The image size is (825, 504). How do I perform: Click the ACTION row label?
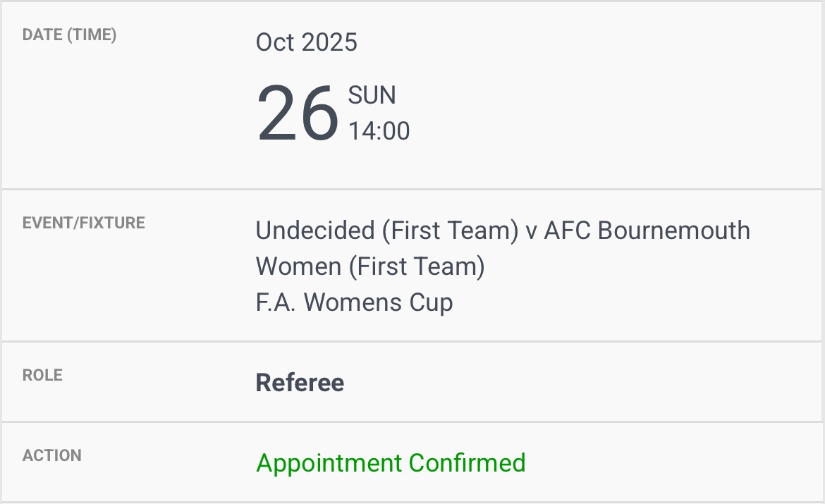(51, 455)
